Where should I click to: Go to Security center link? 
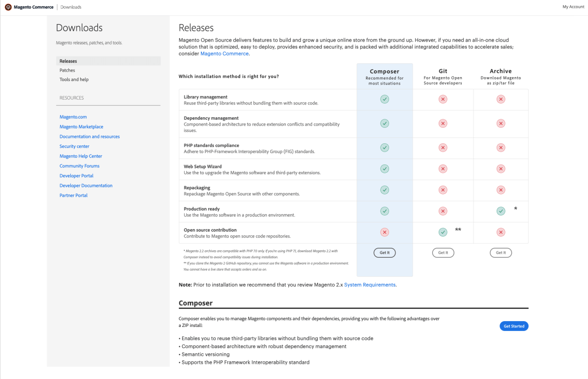pyautogui.click(x=74, y=146)
